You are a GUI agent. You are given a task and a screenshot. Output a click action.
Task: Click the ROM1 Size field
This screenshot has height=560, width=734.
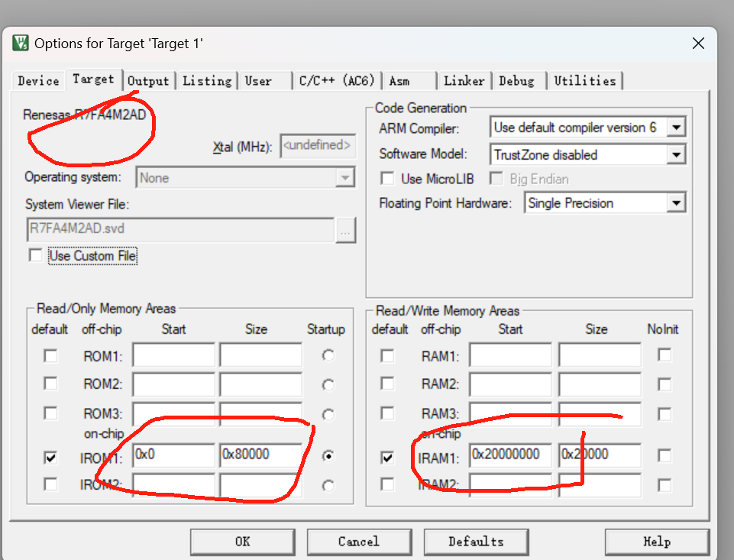260,355
